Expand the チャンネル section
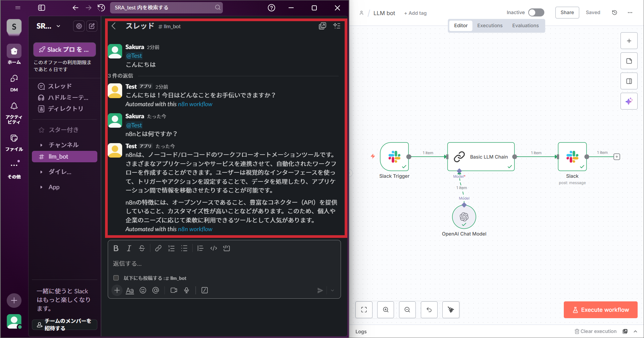 (41, 145)
